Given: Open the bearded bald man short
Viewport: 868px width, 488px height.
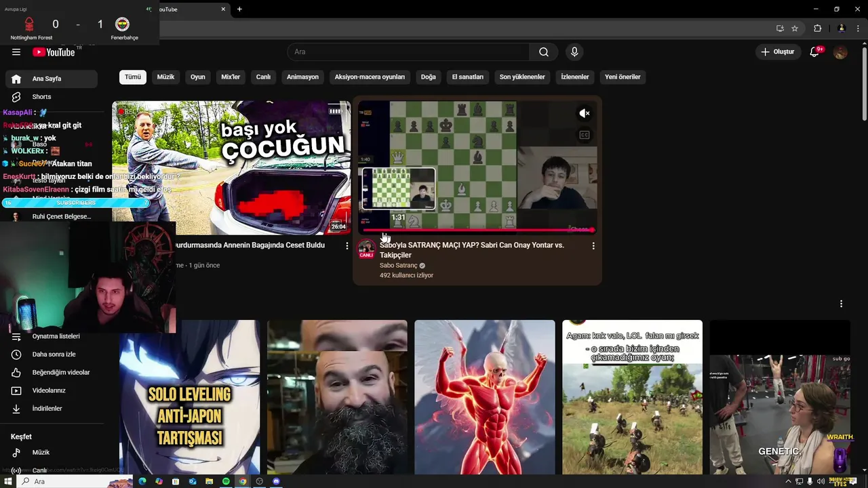Looking at the screenshot, I should pos(337,397).
